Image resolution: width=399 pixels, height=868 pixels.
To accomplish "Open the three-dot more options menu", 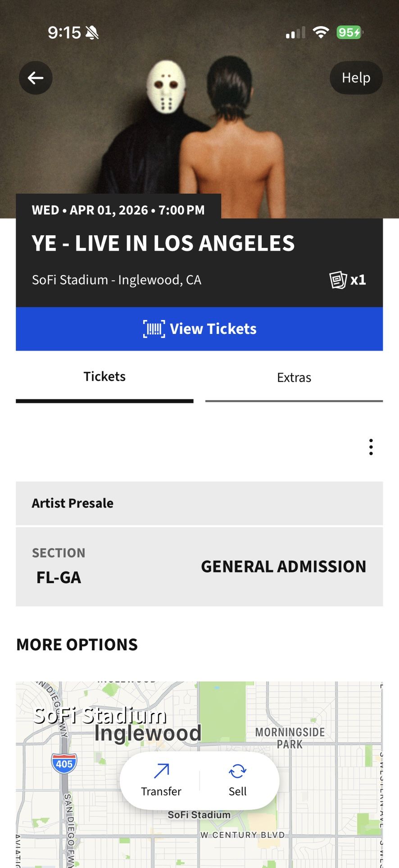I will coord(371,447).
